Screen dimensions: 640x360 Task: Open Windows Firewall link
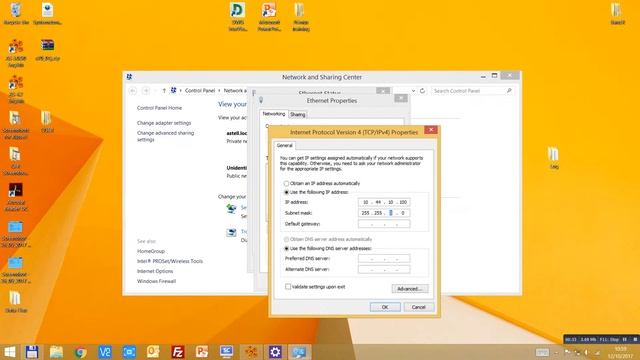click(x=156, y=282)
